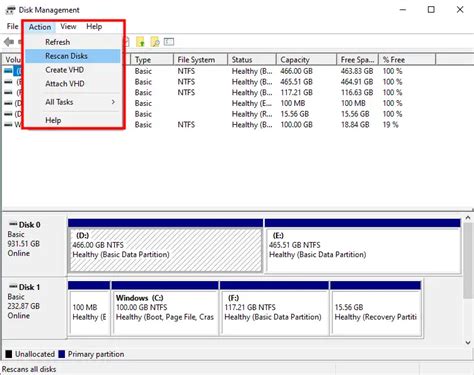The height and width of the screenshot is (375, 474).
Task: Sort by File System column header
Action: [x=201, y=60]
